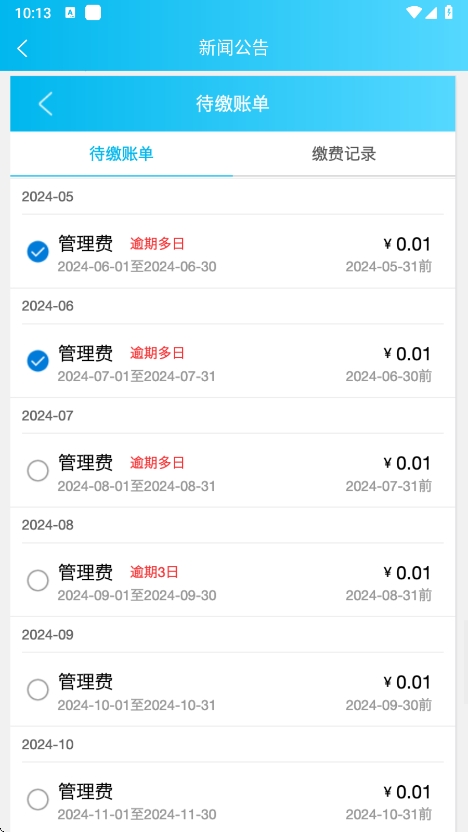This screenshot has width=468, height=832.
Task: Tap the white square notification icon
Action: (93, 13)
